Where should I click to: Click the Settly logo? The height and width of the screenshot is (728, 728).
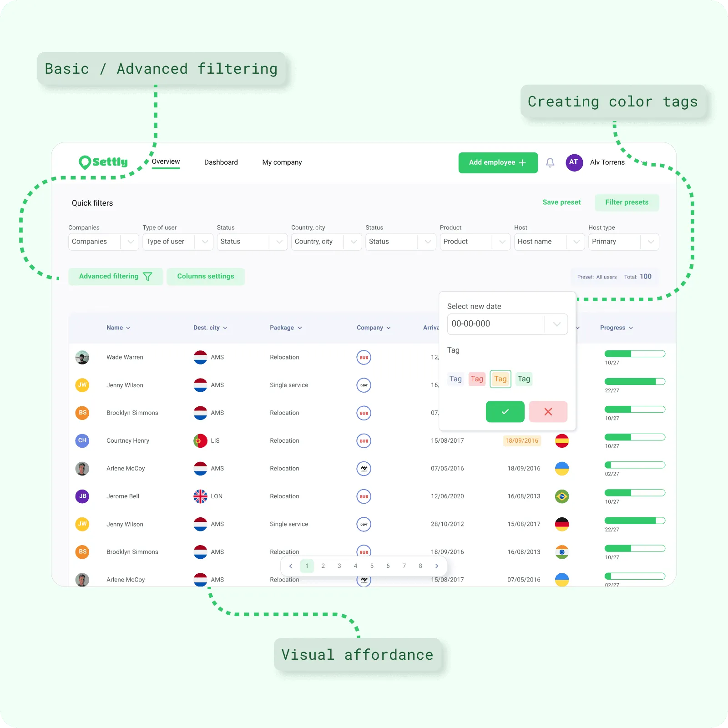click(x=103, y=162)
